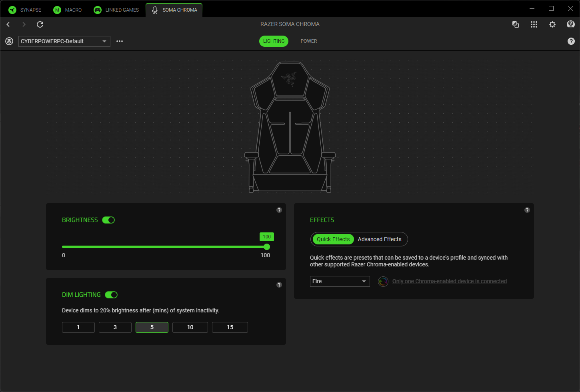Minimize the Synapse window
The image size is (580, 392).
pyautogui.click(x=532, y=8)
